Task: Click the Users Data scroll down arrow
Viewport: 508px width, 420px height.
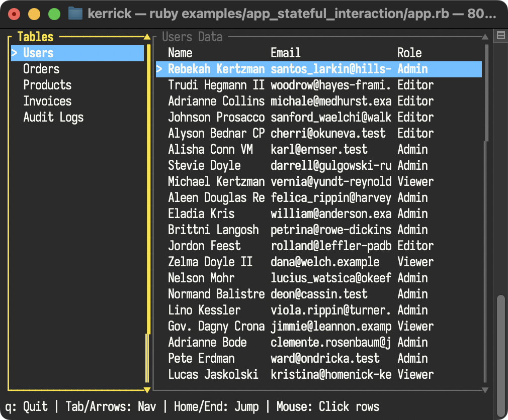Action: pyautogui.click(x=485, y=390)
